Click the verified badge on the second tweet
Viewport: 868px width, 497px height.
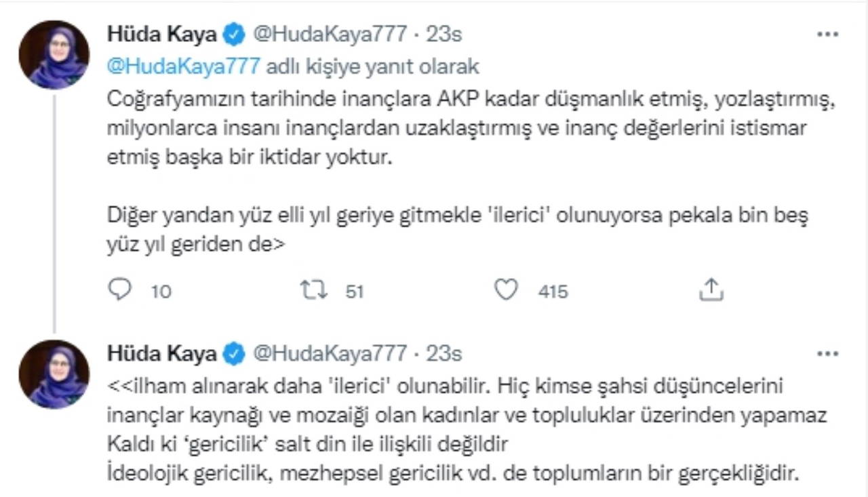[x=235, y=353]
